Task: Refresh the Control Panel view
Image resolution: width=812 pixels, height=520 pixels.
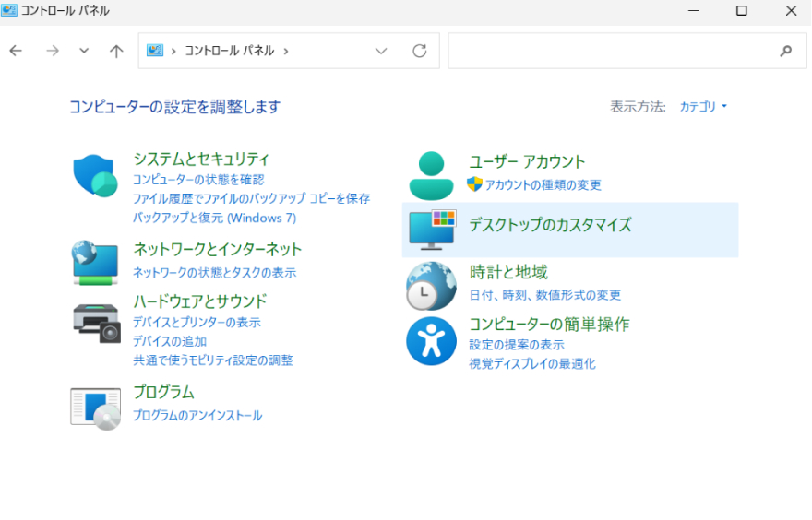Action: (420, 51)
